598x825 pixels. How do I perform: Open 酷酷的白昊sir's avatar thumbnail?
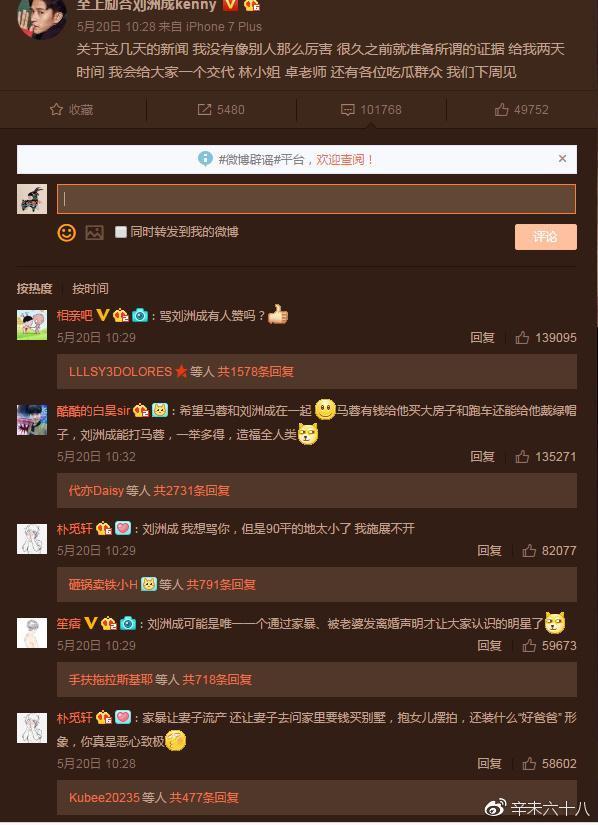pyautogui.click(x=32, y=419)
